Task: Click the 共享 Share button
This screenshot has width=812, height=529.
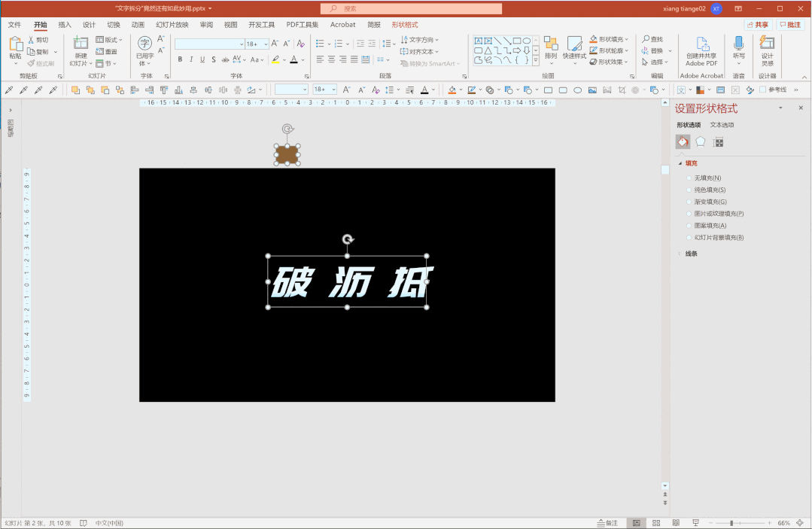Action: (x=757, y=25)
